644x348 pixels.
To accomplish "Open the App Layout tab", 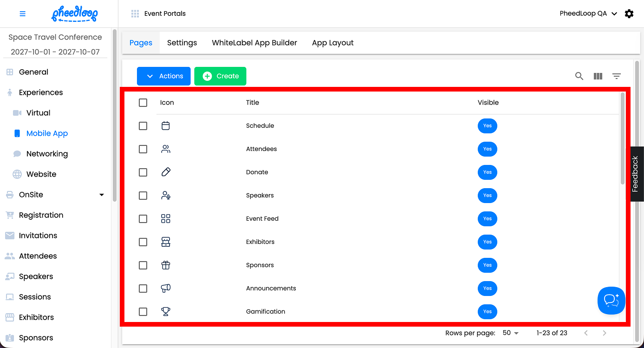I will (333, 43).
